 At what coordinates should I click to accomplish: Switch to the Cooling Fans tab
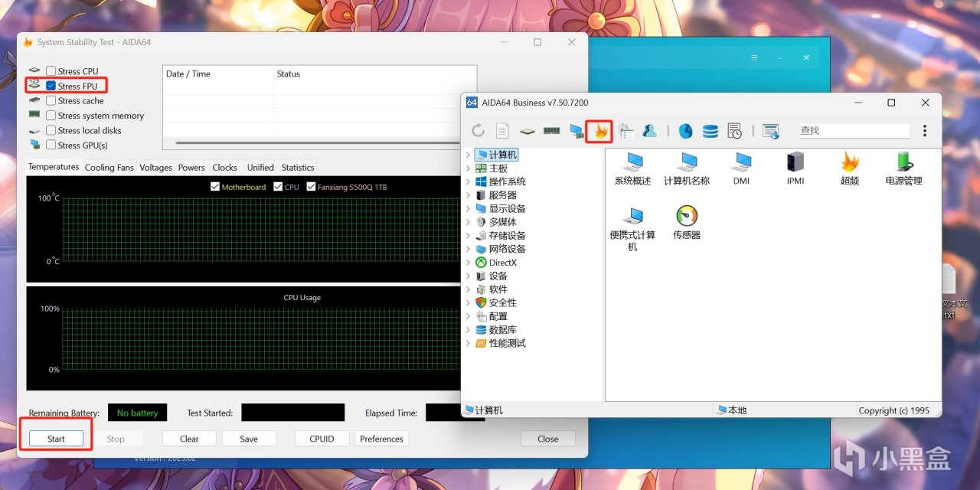click(109, 168)
